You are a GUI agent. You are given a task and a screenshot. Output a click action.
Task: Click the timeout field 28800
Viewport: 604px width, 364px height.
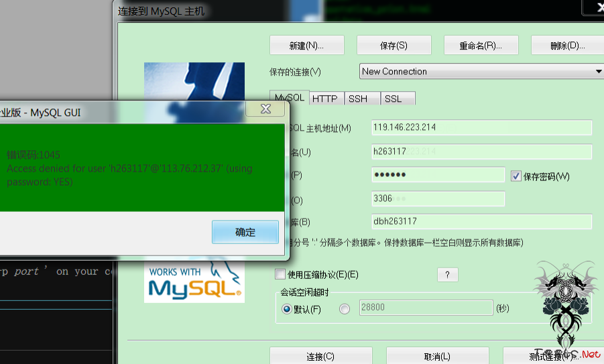(x=426, y=308)
